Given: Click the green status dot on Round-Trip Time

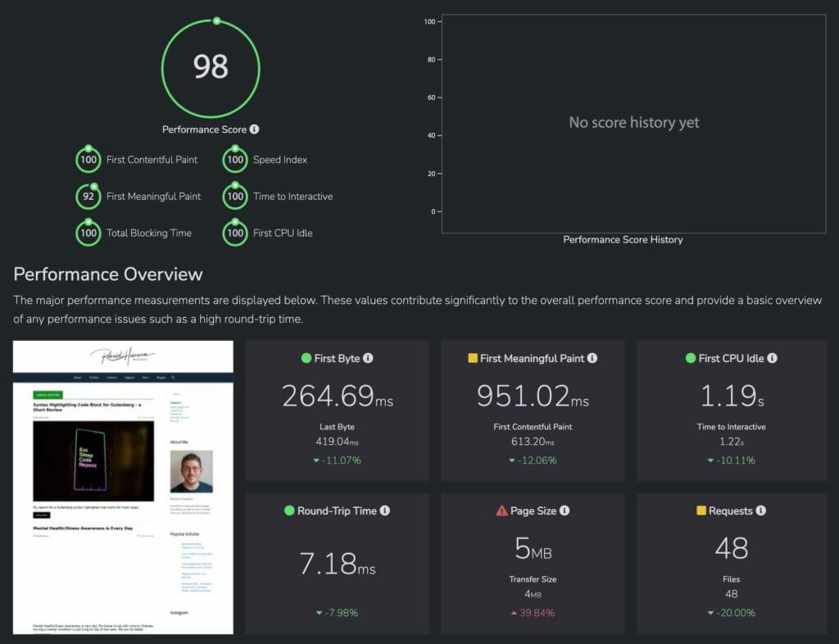Looking at the screenshot, I should (289, 510).
